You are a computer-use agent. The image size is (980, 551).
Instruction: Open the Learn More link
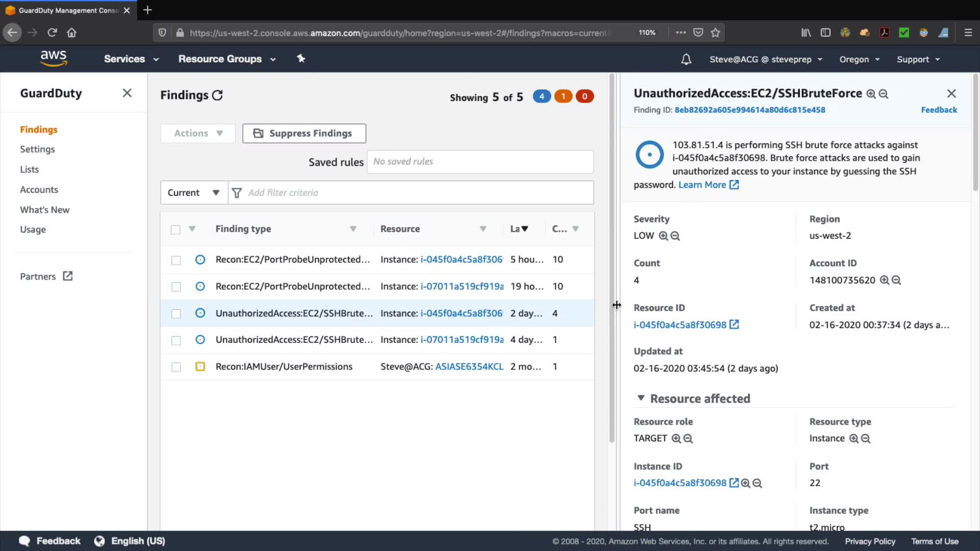[x=702, y=185]
